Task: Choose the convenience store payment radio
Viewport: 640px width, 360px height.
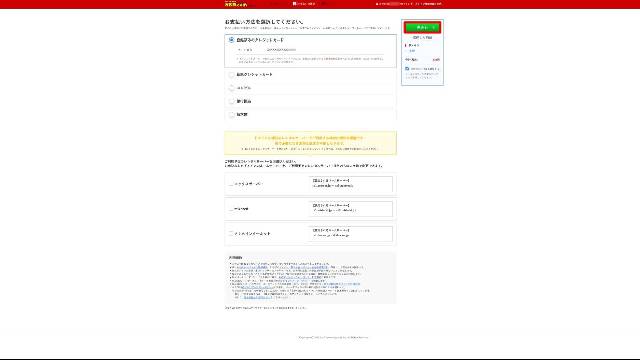Action: [231, 88]
